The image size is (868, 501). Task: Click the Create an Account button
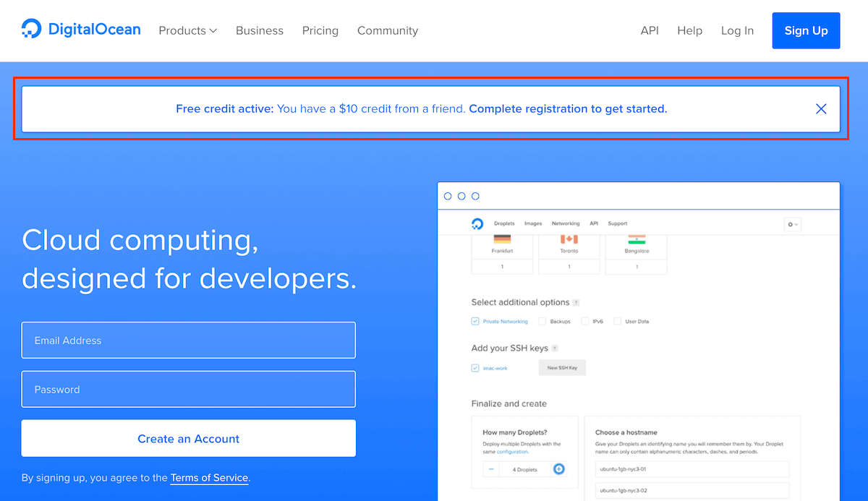[188, 438]
